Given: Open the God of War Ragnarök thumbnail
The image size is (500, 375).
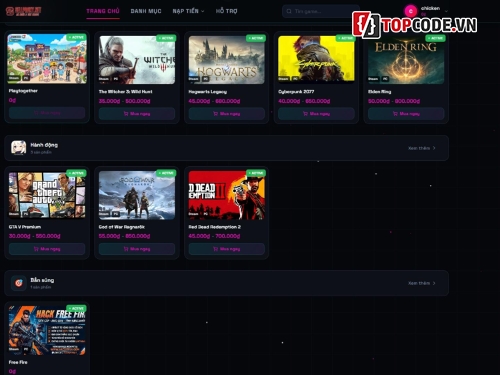Looking at the screenshot, I should [137, 195].
